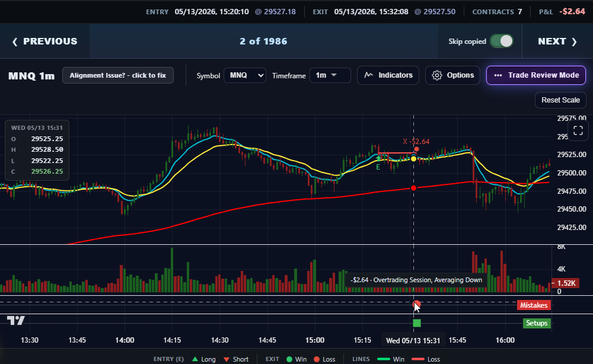Image resolution: width=593 pixels, height=364 pixels.
Task: Click the Long legend triangle icon
Action: [195, 359]
